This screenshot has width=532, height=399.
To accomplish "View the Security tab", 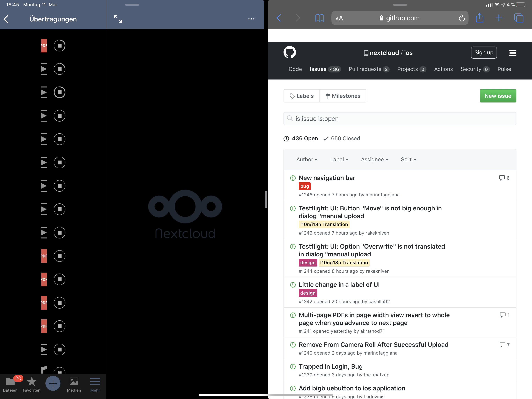I will 475,69.
